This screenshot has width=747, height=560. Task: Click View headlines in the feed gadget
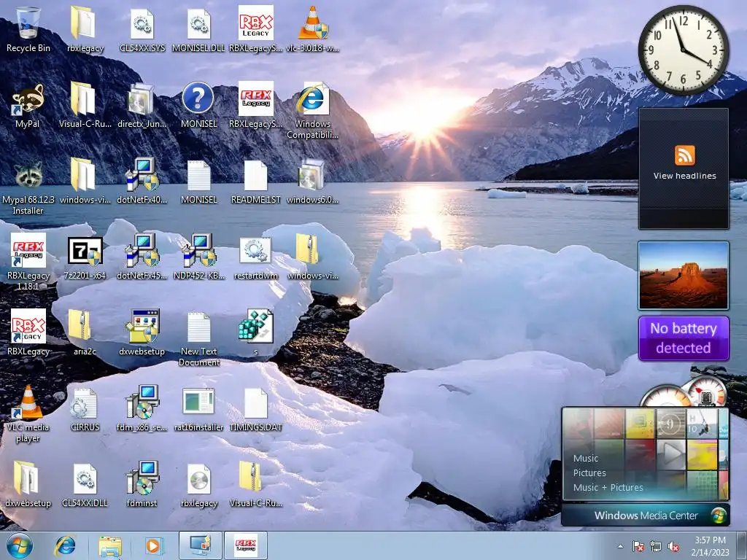click(x=684, y=176)
